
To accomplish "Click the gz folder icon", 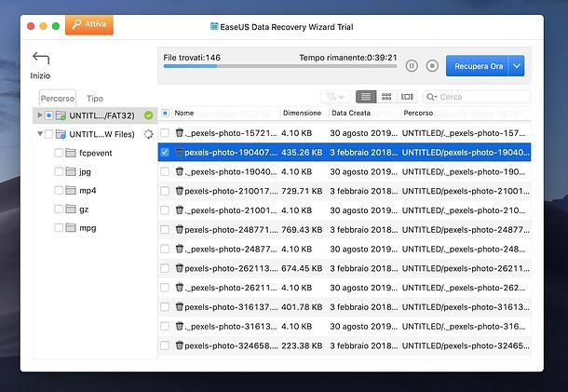I will click(71, 210).
